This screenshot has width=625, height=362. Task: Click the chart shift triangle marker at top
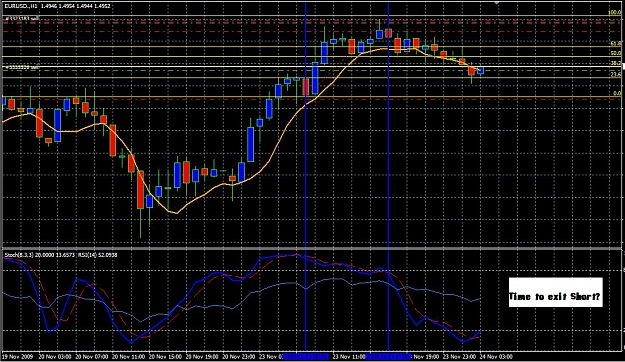(x=497, y=3)
